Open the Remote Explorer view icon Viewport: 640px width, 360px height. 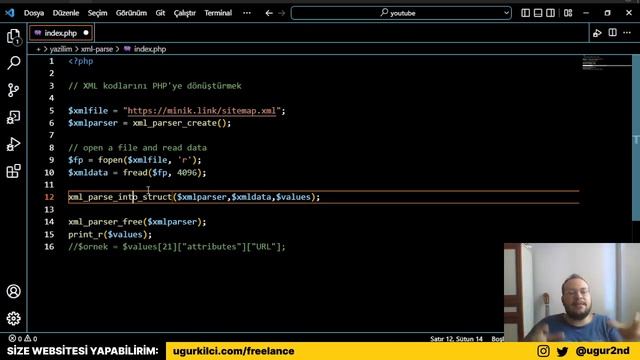click(13, 117)
